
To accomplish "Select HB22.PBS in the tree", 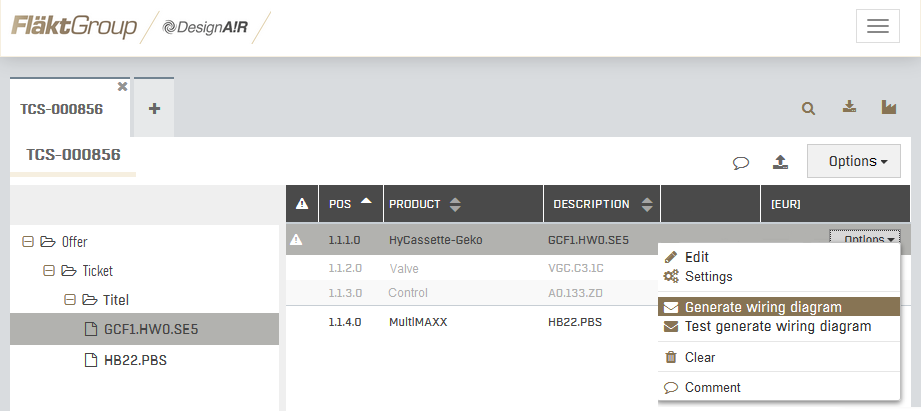I will [135, 360].
